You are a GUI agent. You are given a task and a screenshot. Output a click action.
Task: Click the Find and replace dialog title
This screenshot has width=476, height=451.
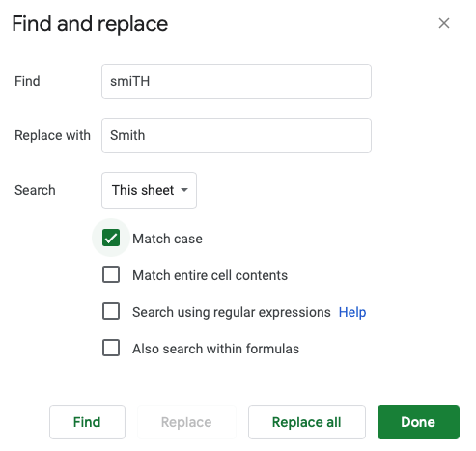click(90, 24)
